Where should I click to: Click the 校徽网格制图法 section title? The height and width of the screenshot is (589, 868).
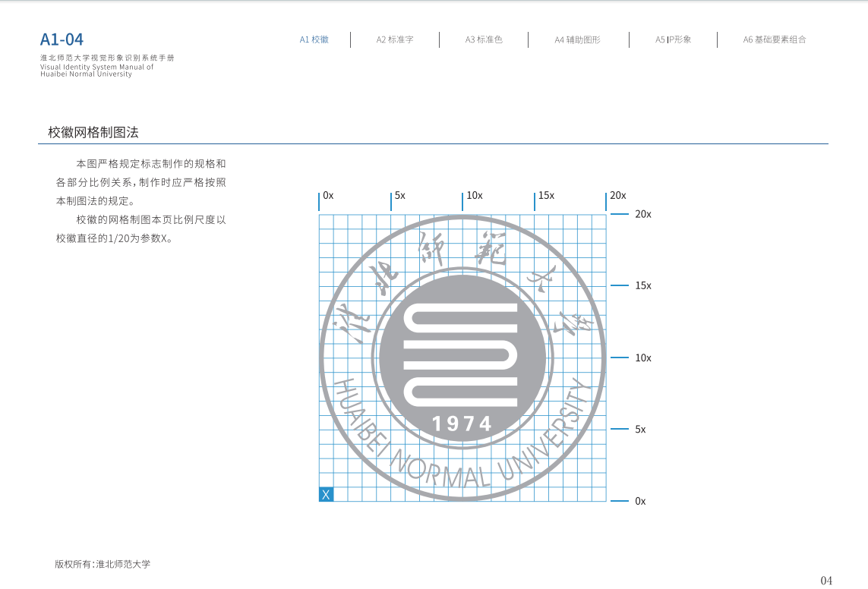(x=93, y=132)
